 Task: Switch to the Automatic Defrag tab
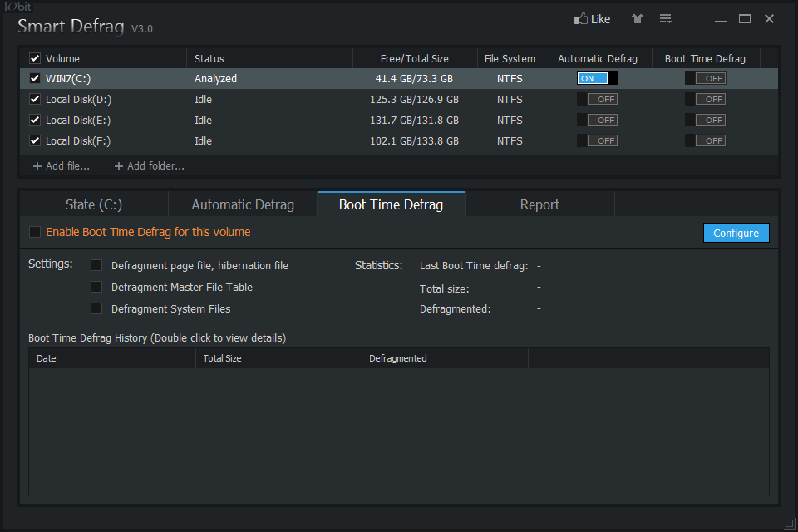coord(243,204)
